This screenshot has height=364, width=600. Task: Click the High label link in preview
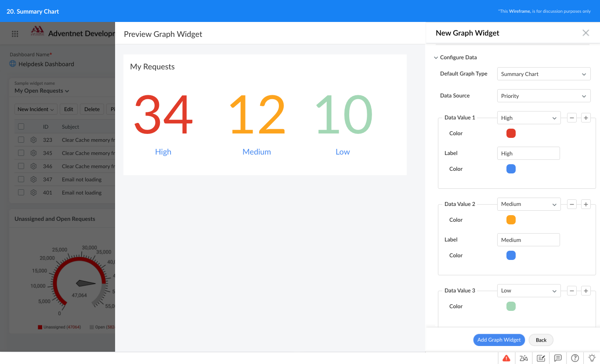click(x=163, y=152)
